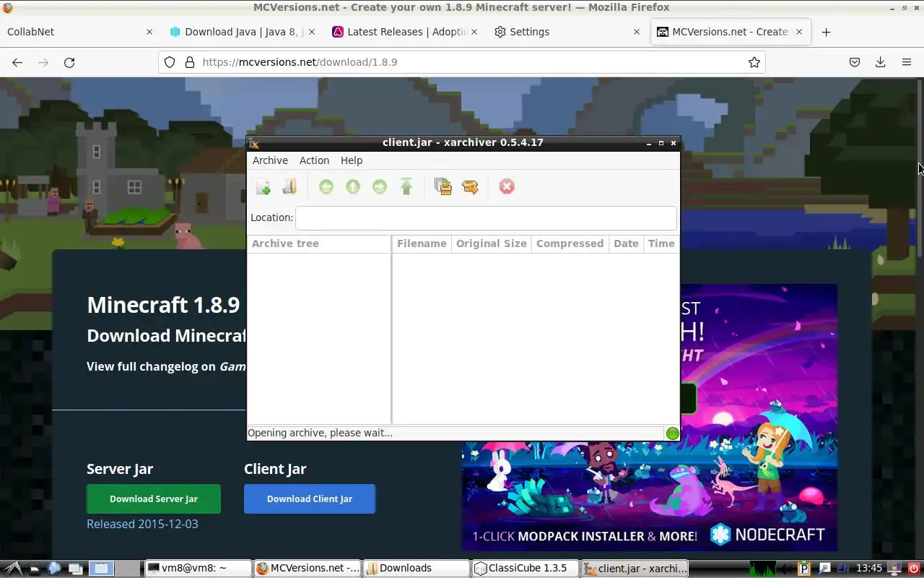Open the start menu icon on taskbar
The height and width of the screenshot is (578, 924).
coord(12,569)
